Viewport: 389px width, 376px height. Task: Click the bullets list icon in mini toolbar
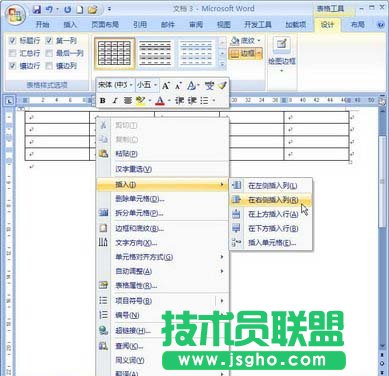[204, 100]
